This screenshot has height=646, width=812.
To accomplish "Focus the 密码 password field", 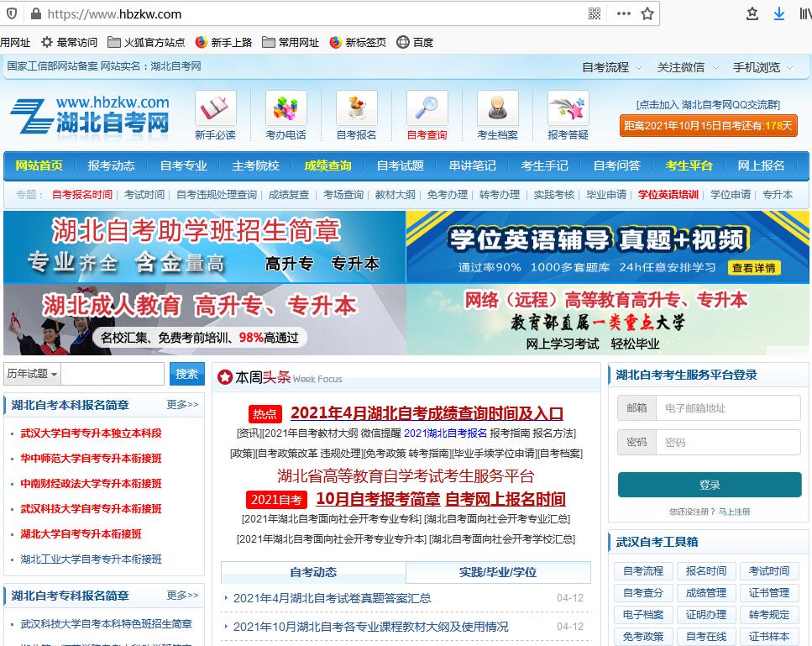I will tap(728, 443).
